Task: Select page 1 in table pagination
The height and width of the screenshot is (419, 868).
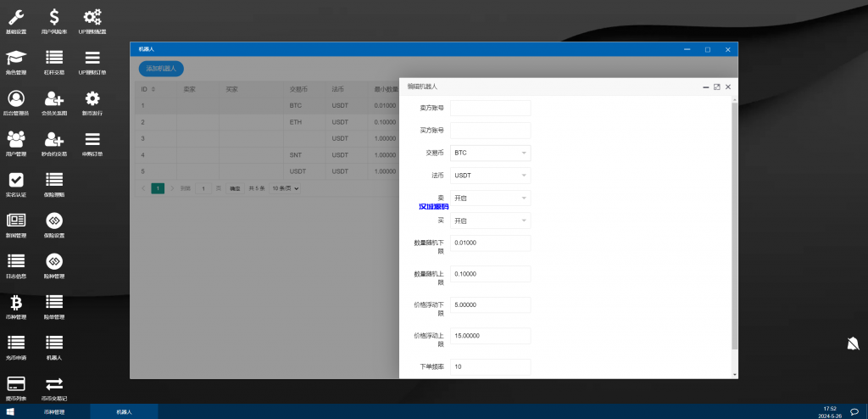Action: [158, 188]
